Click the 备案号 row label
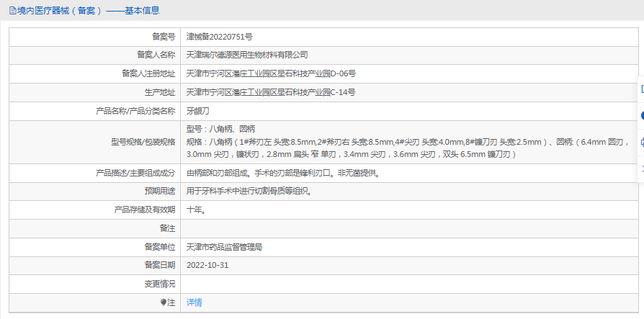Image resolution: width=644 pixels, height=319 pixels. pos(164,37)
